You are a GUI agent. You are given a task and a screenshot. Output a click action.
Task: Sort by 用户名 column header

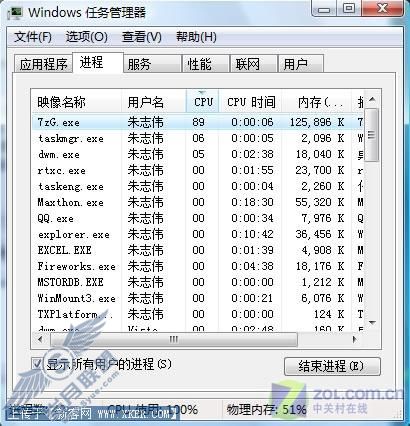[x=154, y=102]
